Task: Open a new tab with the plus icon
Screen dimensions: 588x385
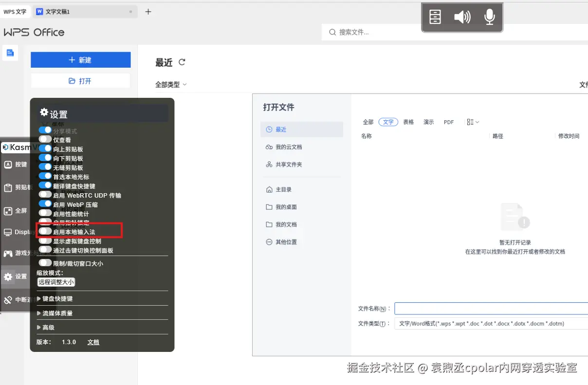Action: [x=148, y=12]
